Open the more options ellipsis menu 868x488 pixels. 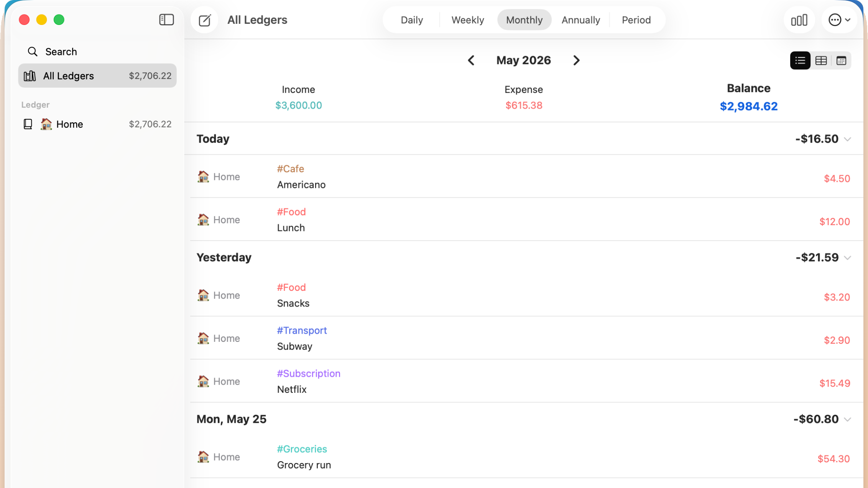pyautogui.click(x=839, y=20)
